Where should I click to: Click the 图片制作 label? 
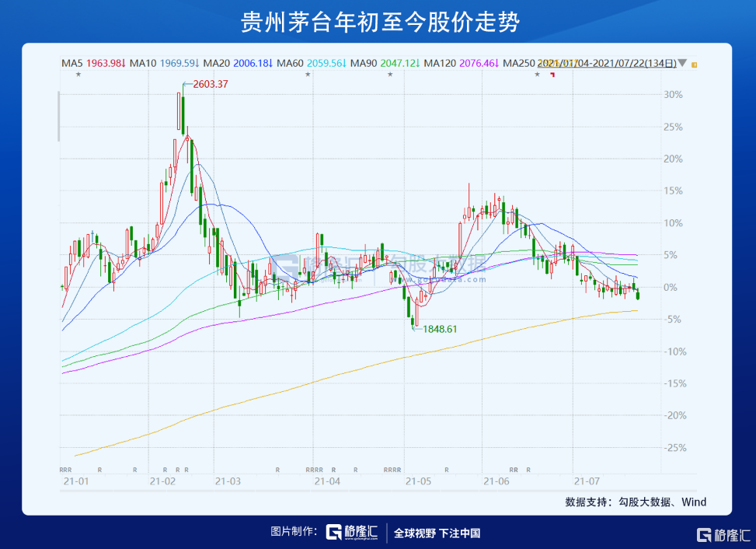[x=294, y=532]
